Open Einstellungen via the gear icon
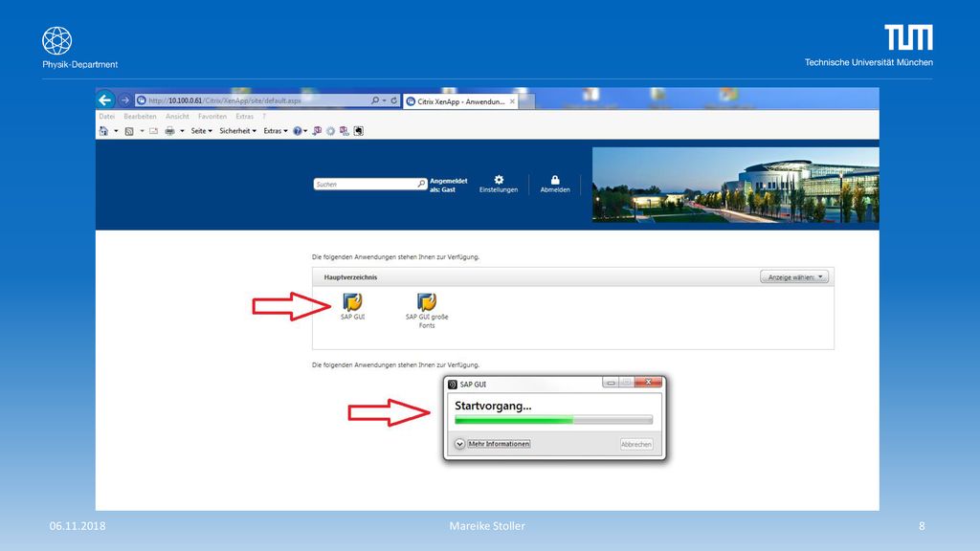This screenshot has height=551, width=980. pos(499,180)
